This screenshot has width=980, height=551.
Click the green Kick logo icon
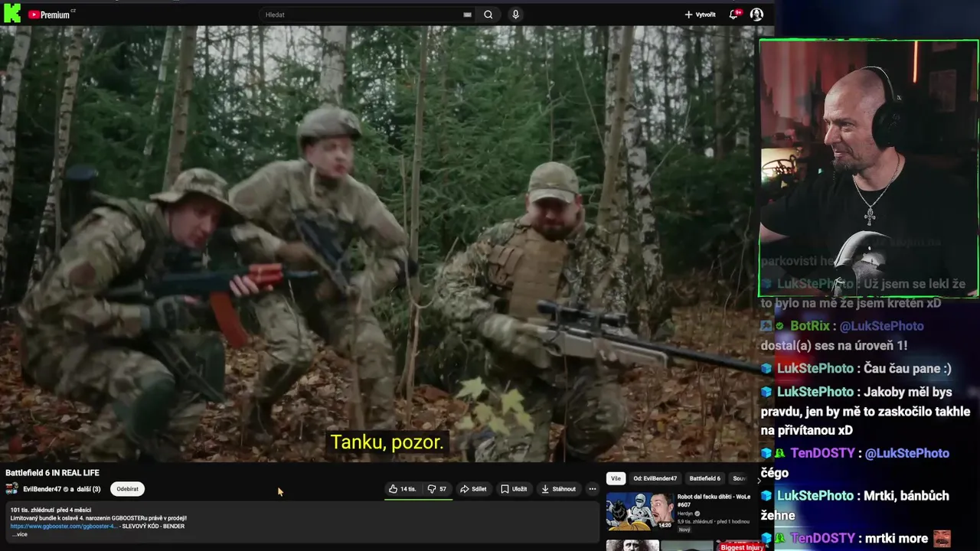[12, 13]
